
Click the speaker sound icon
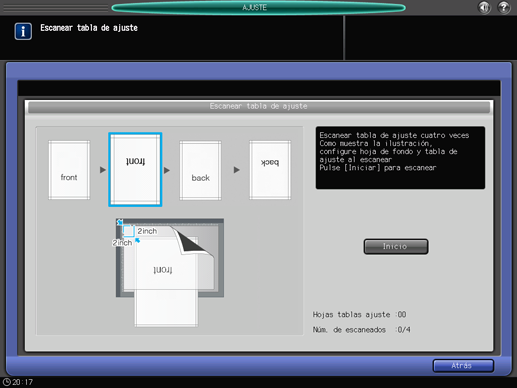tap(484, 7)
